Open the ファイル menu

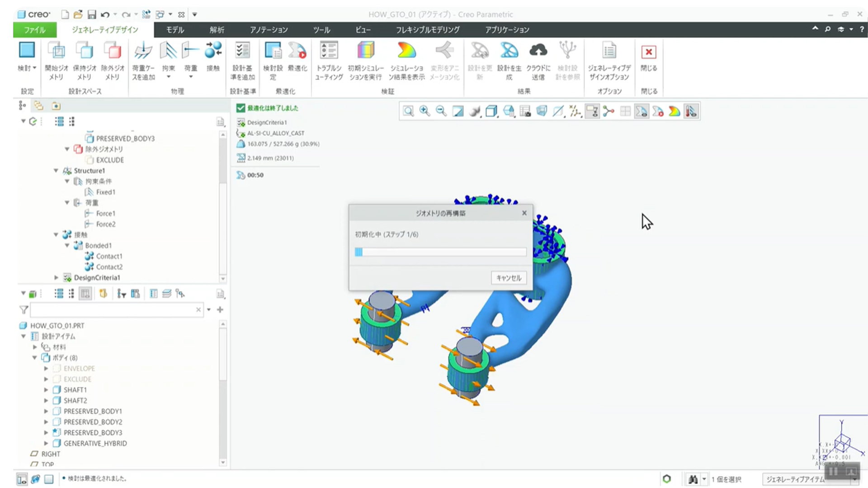(x=35, y=30)
